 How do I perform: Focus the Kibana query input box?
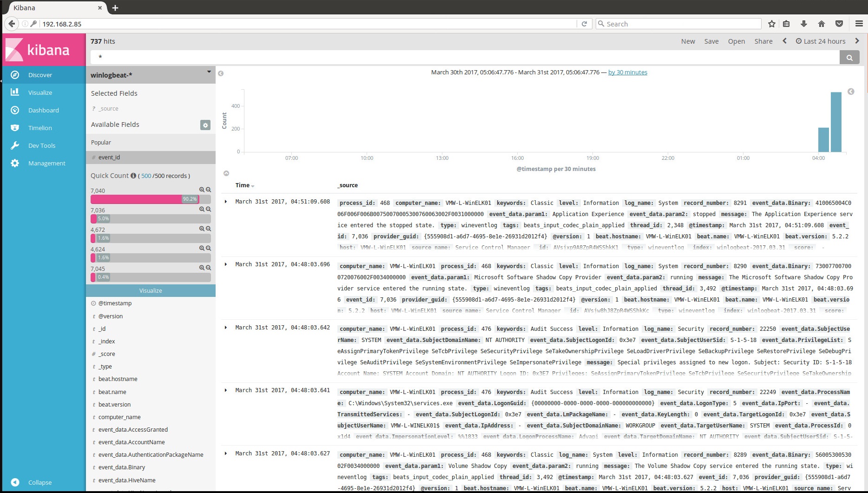click(465, 57)
